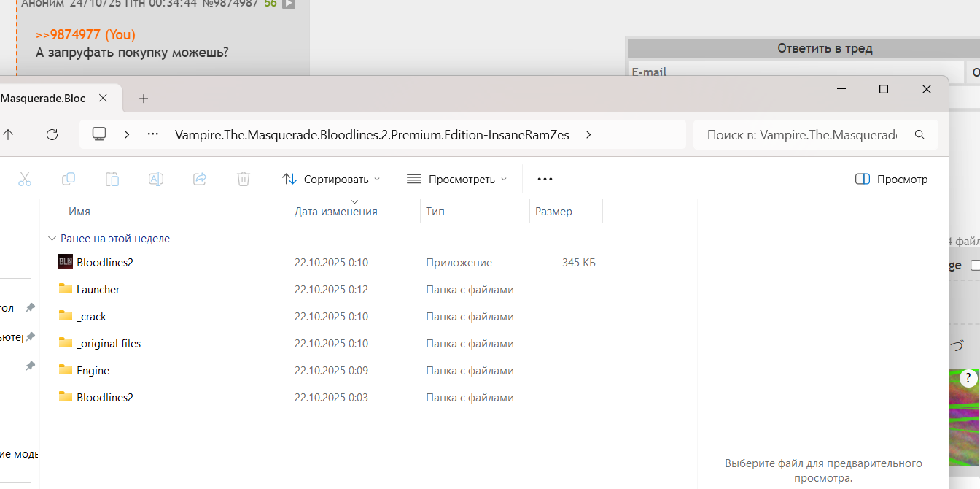Click the 'Ответить в тред' header in browser

pos(825,49)
